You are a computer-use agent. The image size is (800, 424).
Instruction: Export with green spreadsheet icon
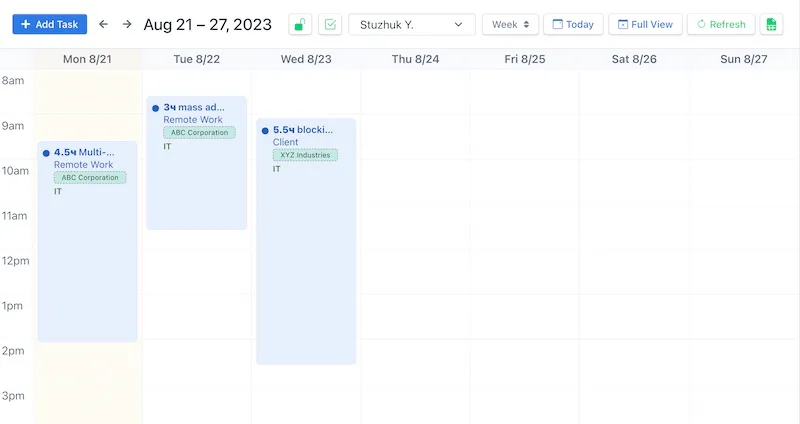click(x=771, y=24)
